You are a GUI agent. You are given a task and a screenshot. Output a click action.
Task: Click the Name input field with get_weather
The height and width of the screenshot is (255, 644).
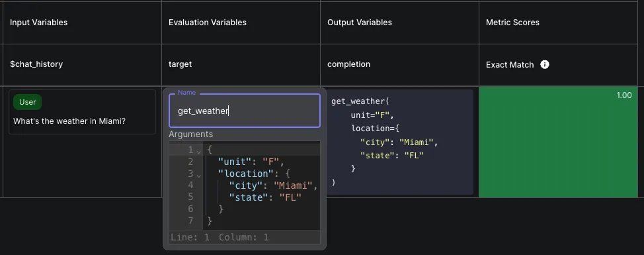(245, 111)
